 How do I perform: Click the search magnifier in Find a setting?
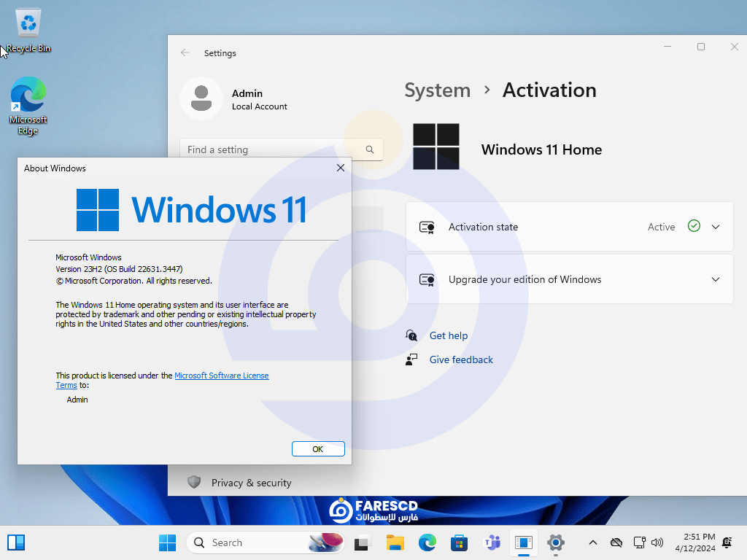coord(370,149)
